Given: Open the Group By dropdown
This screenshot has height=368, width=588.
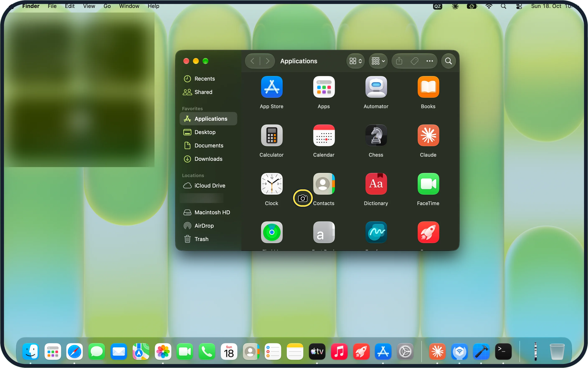Looking at the screenshot, I should point(378,61).
